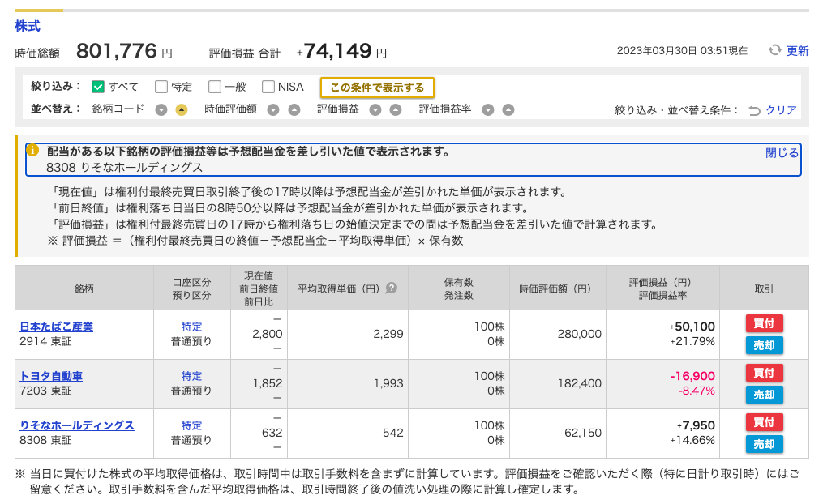
Task: Click 買付 button for りそなホールディングス
Action: pyautogui.click(x=764, y=422)
